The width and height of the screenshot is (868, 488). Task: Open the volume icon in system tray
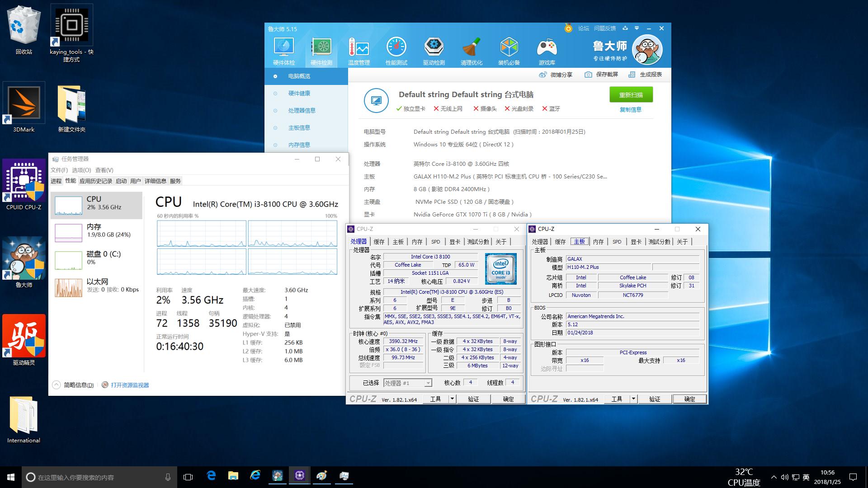click(x=785, y=477)
